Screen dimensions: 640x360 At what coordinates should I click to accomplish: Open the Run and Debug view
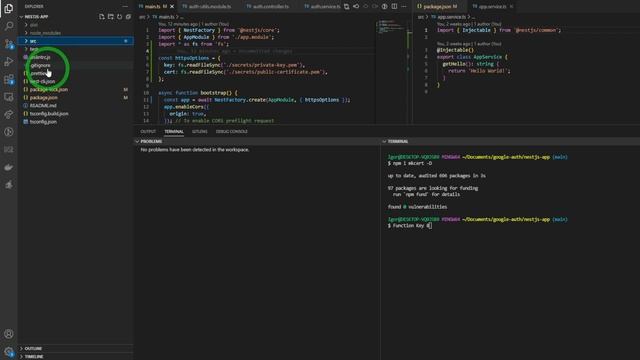9,62
